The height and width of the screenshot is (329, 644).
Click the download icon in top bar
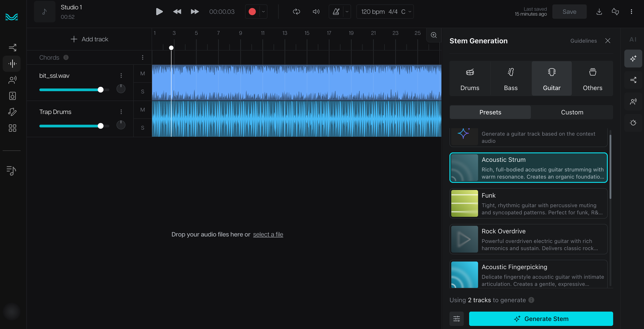[599, 12]
